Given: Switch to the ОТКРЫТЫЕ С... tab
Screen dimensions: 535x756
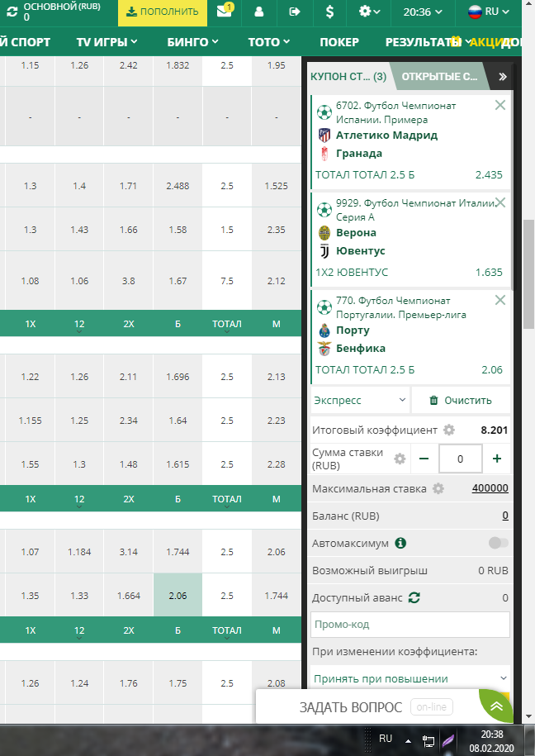Looking at the screenshot, I should [x=439, y=77].
